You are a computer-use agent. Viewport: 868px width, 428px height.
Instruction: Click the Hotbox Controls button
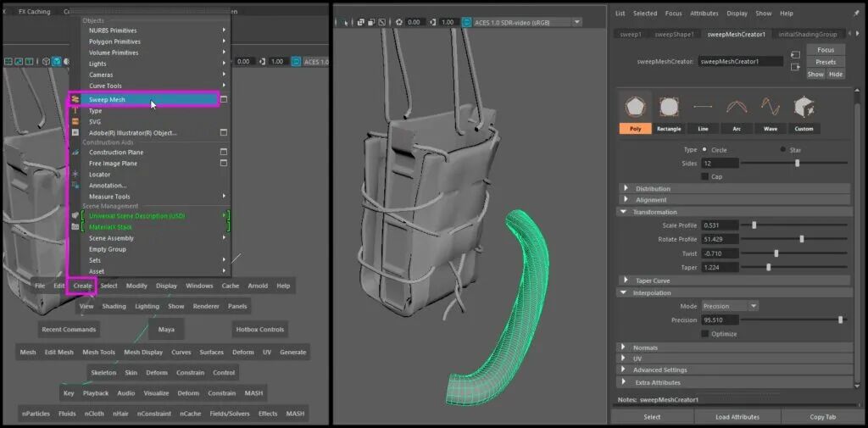(259, 330)
